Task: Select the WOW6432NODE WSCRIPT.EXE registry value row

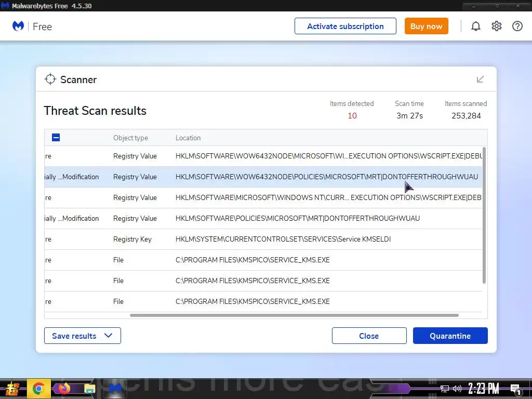Action: click(263, 156)
